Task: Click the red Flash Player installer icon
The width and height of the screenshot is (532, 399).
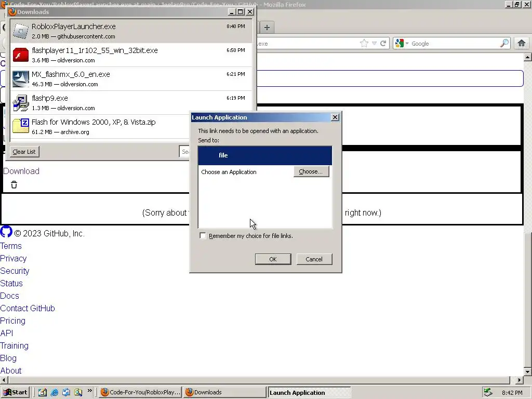Action: point(21,55)
